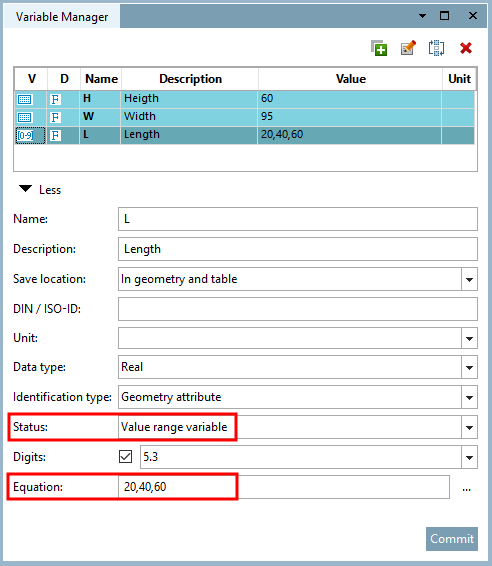Click the value 60 cell
Viewport: 492px width, 566px height.
click(349, 99)
